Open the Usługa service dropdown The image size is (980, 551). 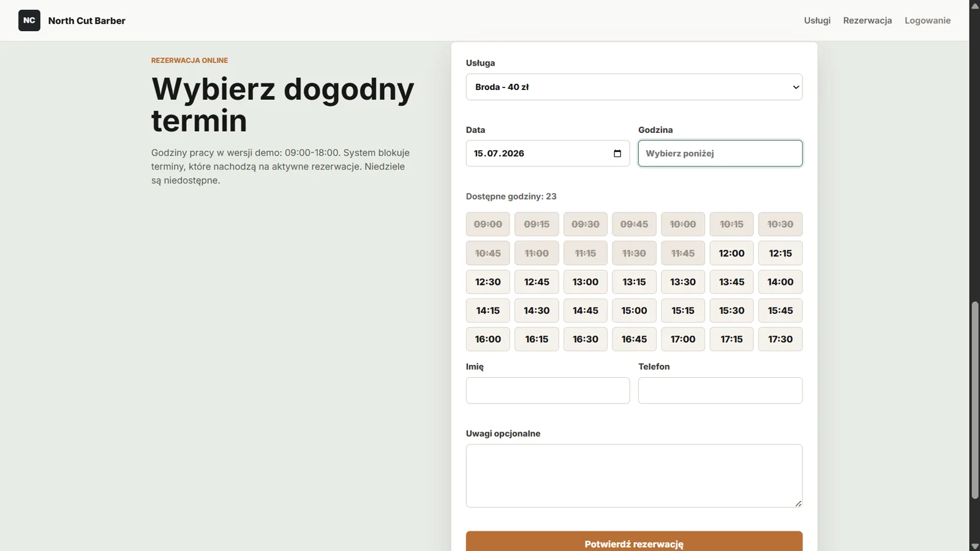point(634,87)
